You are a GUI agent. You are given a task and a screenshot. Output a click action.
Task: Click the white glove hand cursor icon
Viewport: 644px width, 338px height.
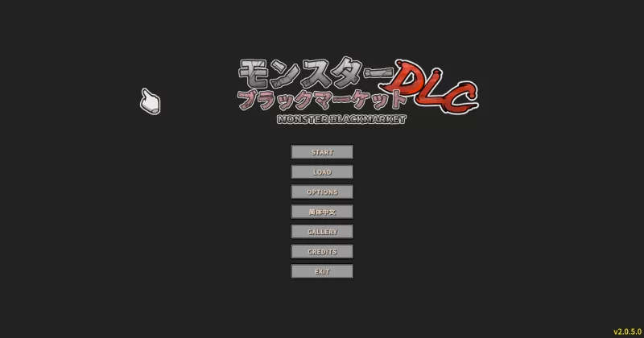150,101
